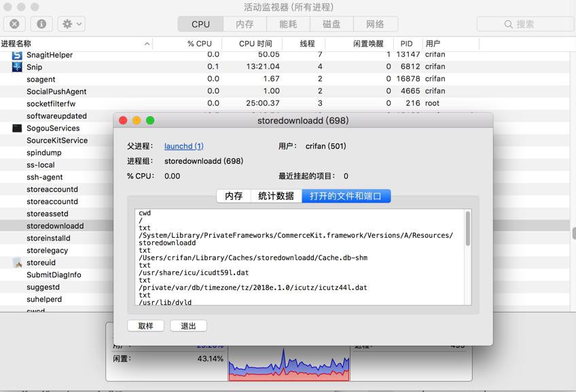
Task: Click the icutz44l.dat path line
Action: pyautogui.click(x=253, y=287)
